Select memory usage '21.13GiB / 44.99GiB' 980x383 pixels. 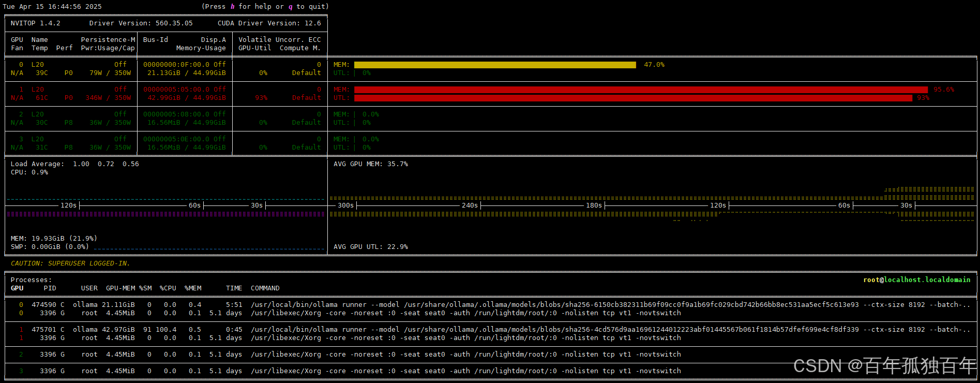[x=187, y=73]
